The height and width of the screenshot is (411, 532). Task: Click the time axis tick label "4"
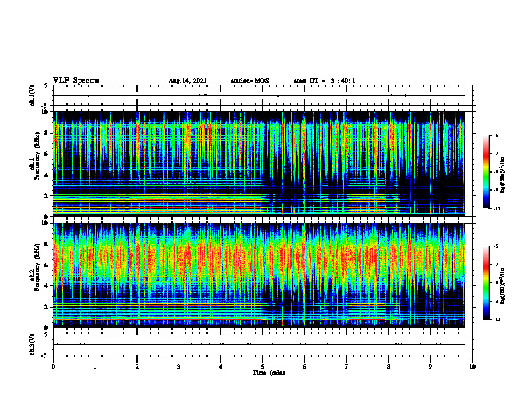221,367
